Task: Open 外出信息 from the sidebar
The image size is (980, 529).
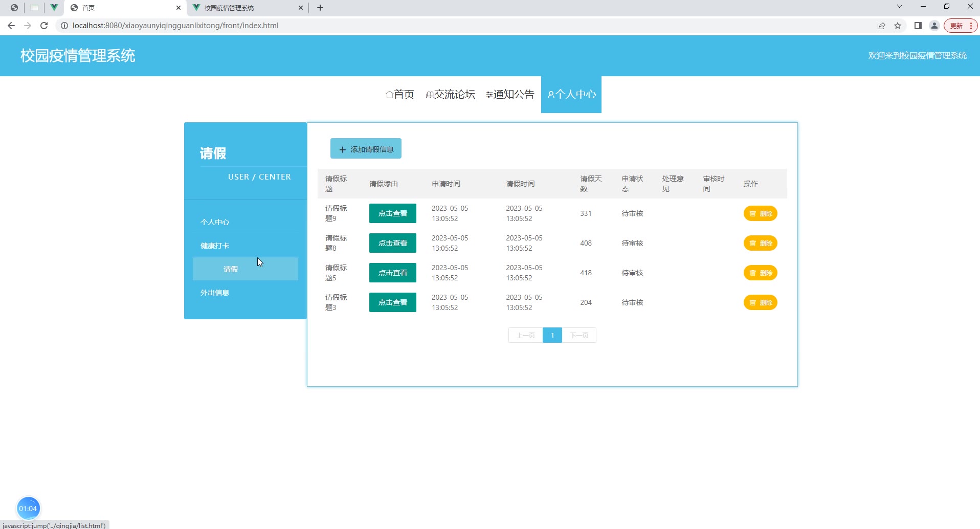Action: click(x=215, y=293)
